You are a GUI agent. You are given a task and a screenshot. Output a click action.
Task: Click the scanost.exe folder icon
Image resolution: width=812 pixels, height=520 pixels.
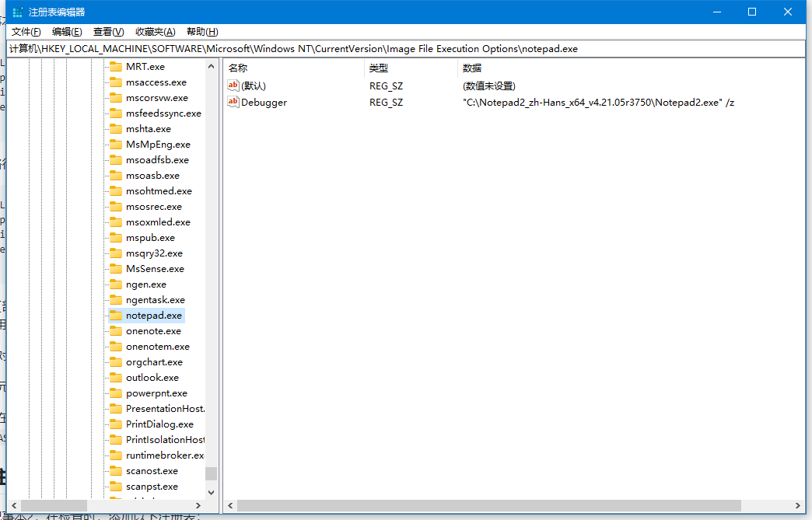117,470
